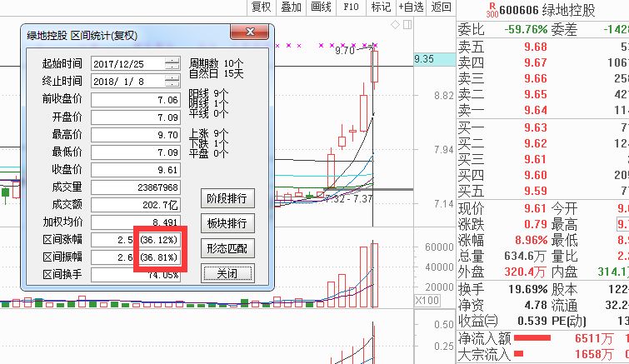This screenshot has width=629, height=364.
Task: Click 买二 price 9.62
Action: pyautogui.click(x=536, y=143)
